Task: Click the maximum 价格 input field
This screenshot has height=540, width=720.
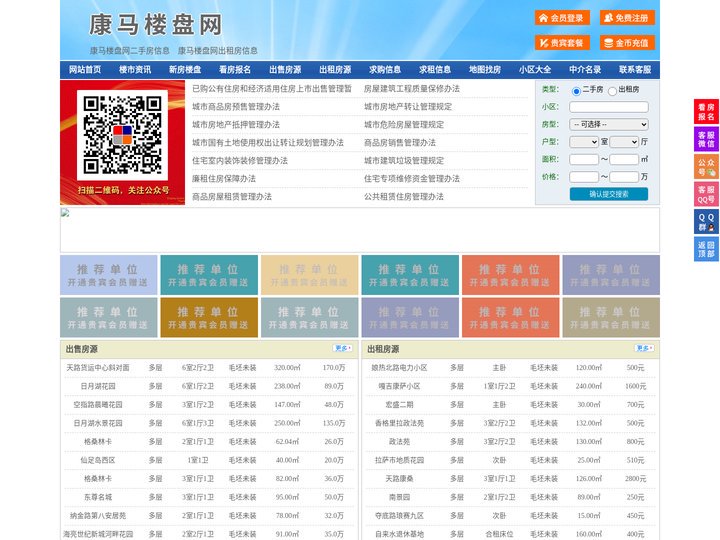Action: coord(624,177)
